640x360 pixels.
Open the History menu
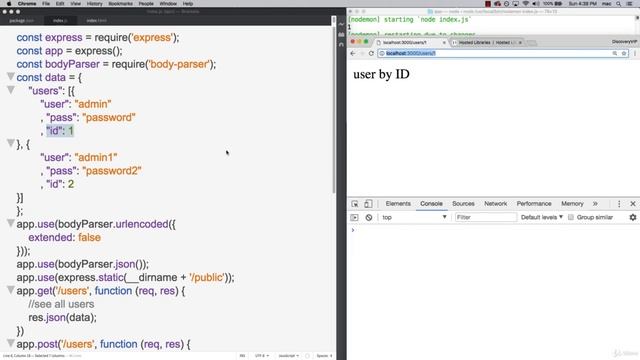[x=95, y=4]
